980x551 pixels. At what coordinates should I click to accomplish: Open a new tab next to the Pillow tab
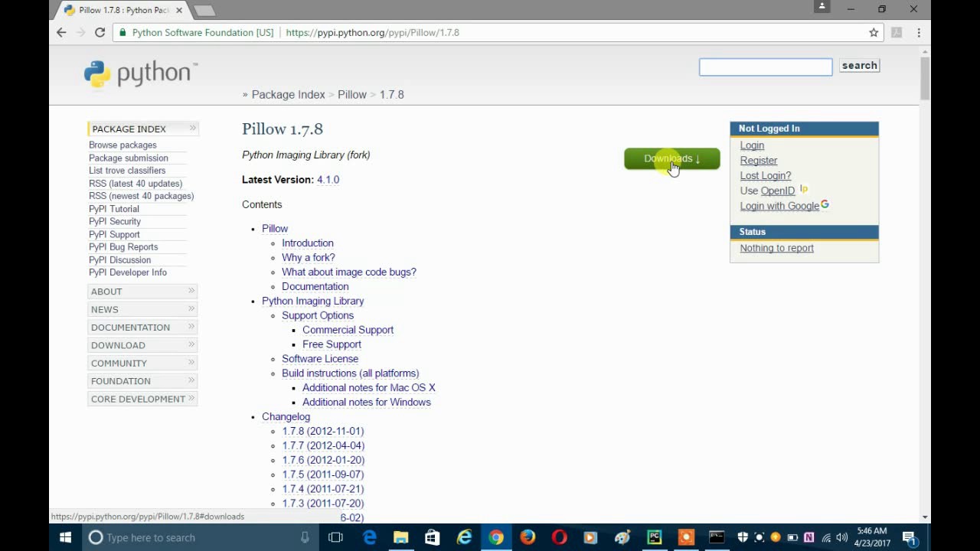click(204, 11)
